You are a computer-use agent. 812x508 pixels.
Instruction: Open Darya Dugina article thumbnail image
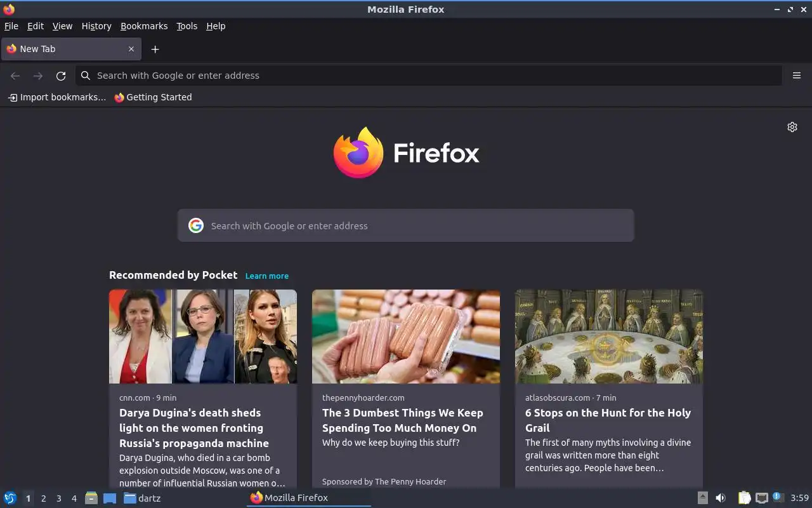(203, 337)
